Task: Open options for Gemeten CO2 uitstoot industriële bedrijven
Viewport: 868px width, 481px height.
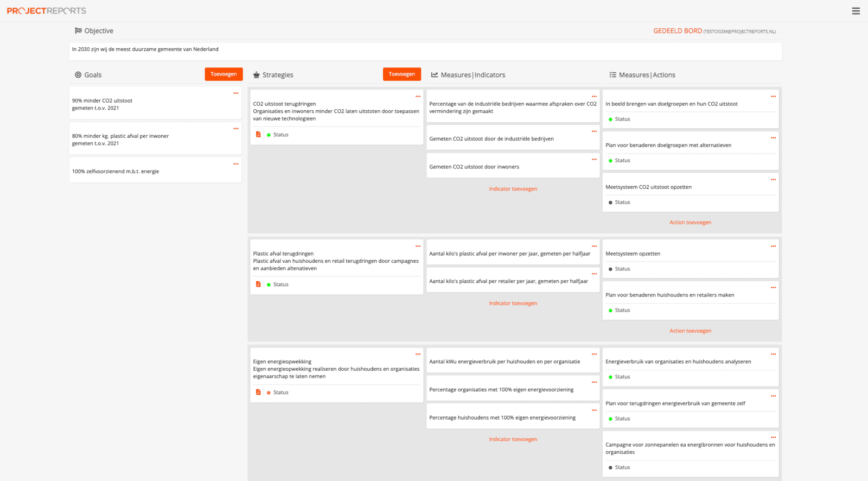Action: pos(594,131)
